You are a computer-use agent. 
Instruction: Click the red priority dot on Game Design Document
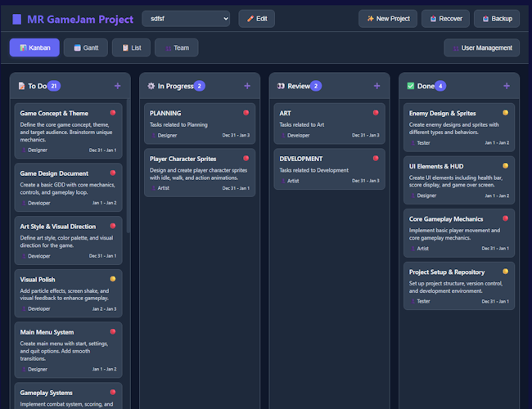(x=113, y=173)
